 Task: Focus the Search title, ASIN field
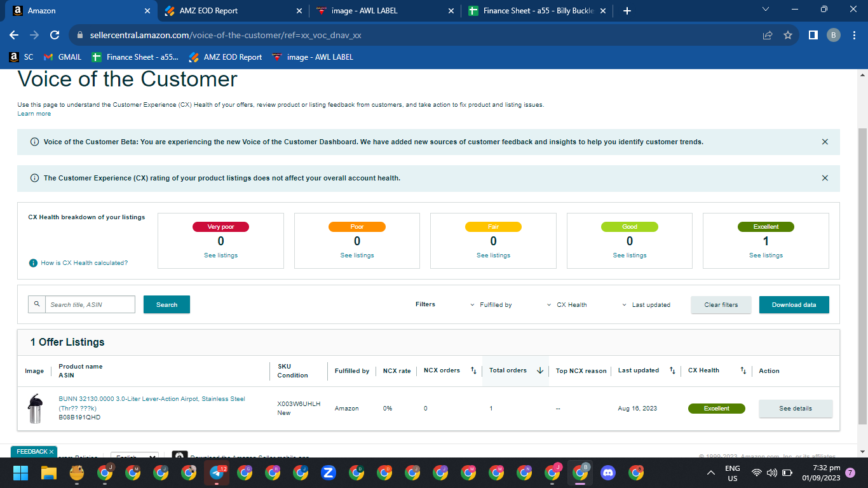tap(90, 304)
